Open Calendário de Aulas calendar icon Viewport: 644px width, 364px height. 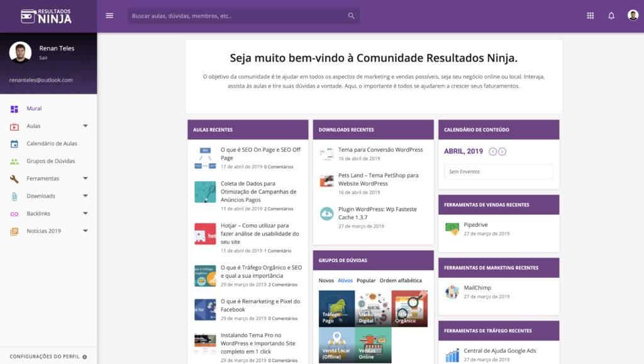click(13, 143)
